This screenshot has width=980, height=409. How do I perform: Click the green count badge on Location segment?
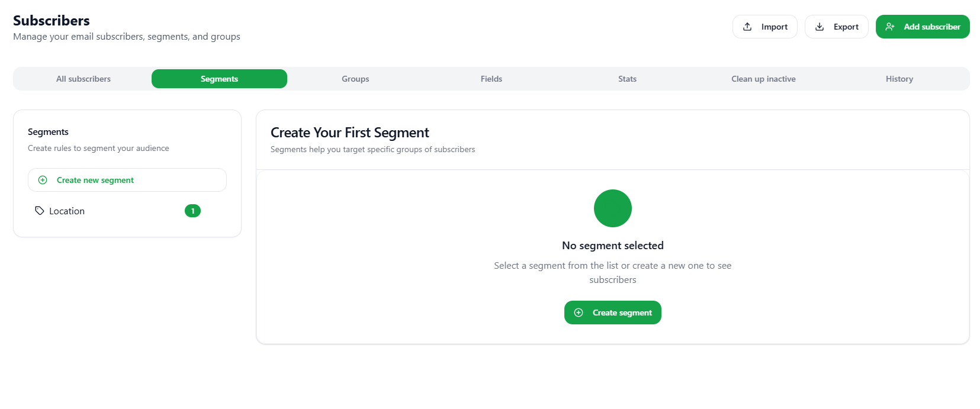pyautogui.click(x=192, y=211)
